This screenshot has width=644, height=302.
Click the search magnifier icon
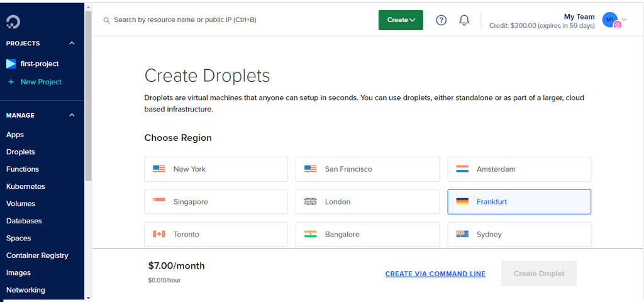click(107, 20)
